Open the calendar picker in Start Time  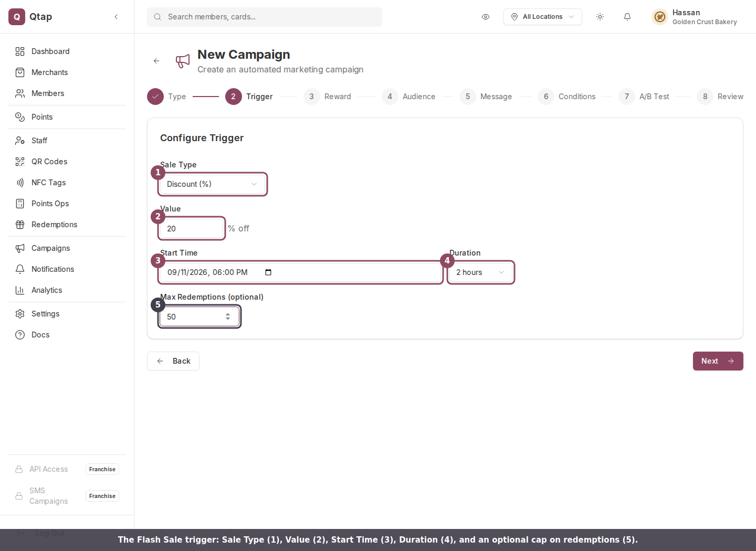tap(268, 272)
